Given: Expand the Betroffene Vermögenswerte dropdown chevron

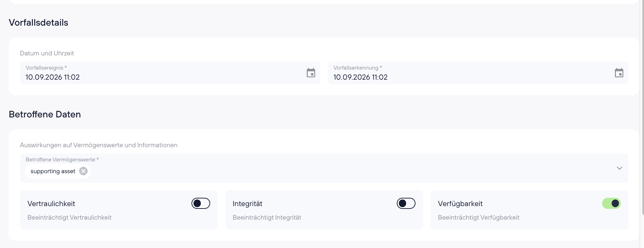Looking at the screenshot, I should click(x=619, y=168).
